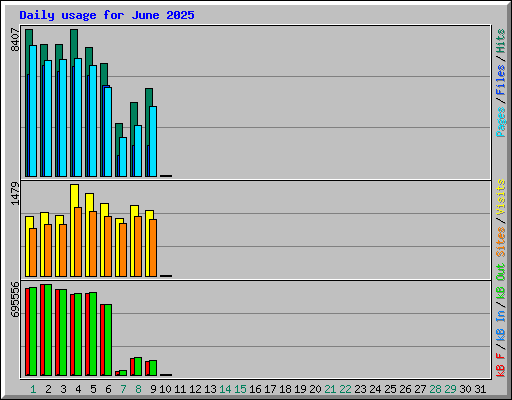Click day 23 on the date axis
Screen dimensions: 512x400
pyautogui.click(x=360, y=389)
